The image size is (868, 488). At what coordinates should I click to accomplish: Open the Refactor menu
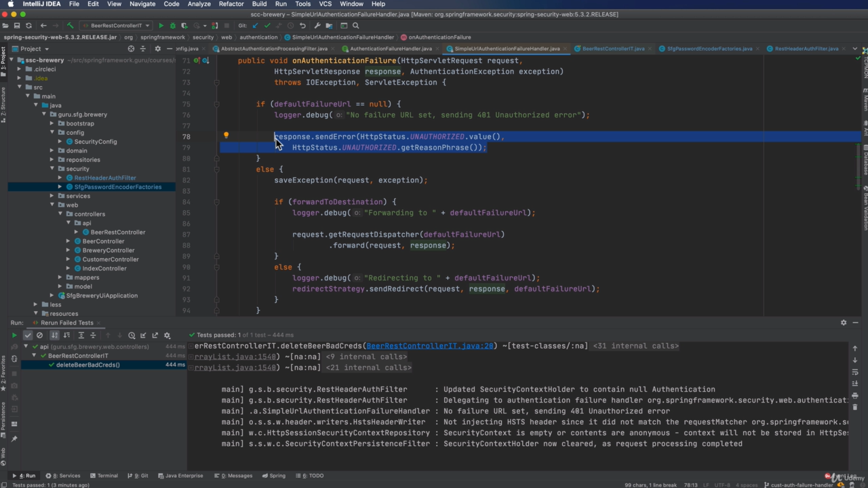click(231, 4)
